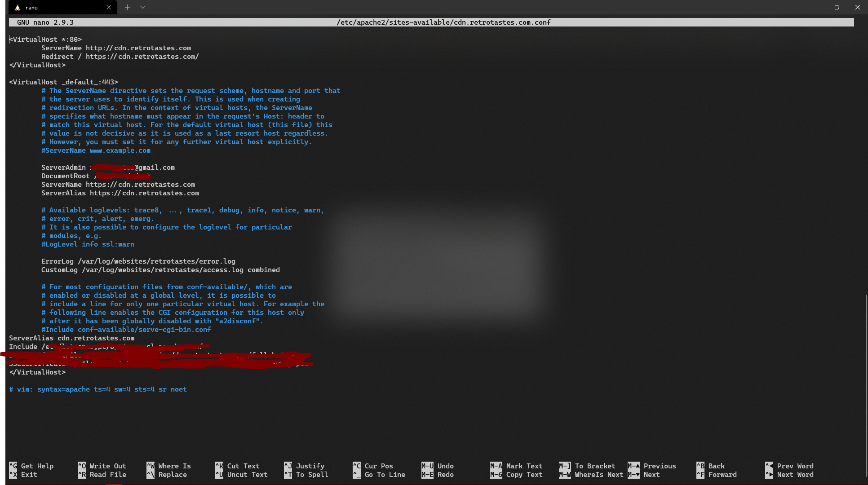The width and height of the screenshot is (868, 485).
Task: Expand the new tab profile dropdown
Action: tap(143, 7)
